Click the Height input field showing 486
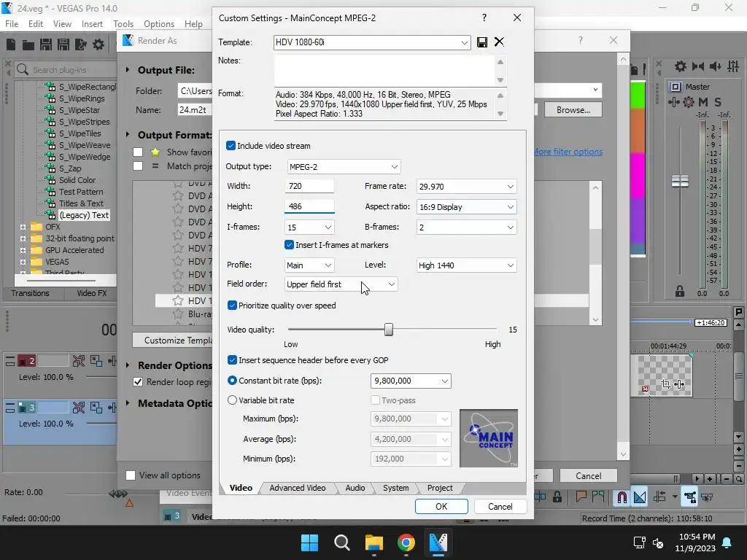Screen dimensions: 747x560 [x=309, y=206]
